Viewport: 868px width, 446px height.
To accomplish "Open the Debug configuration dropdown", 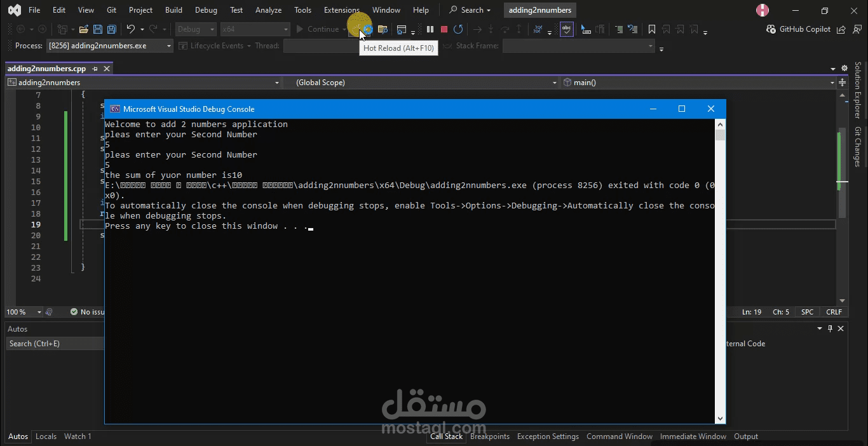I will pos(196,29).
